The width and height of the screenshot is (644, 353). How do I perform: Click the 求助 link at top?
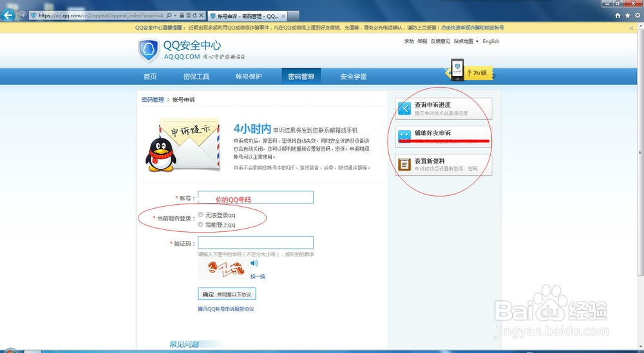pyautogui.click(x=409, y=41)
